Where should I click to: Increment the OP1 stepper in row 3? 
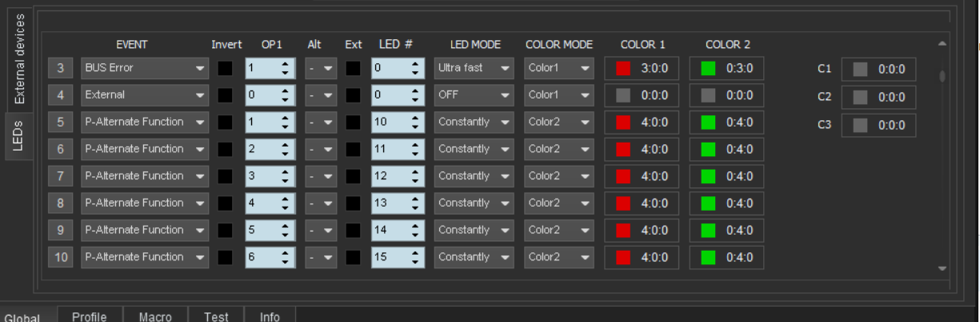286,65
